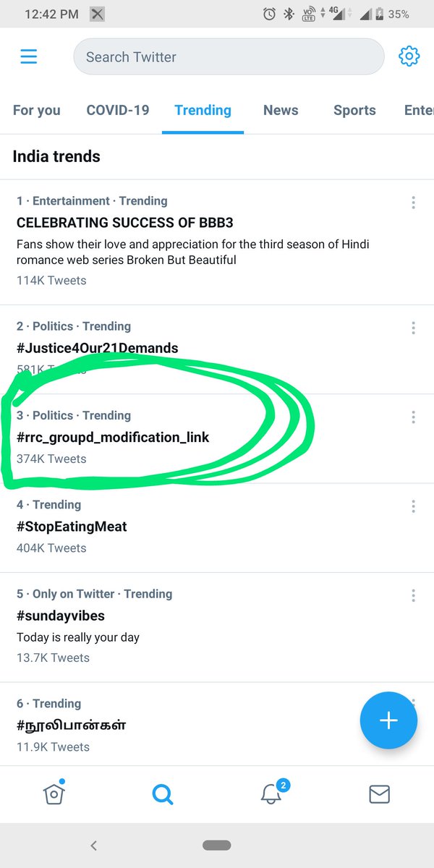Switch to the News tab
The width and height of the screenshot is (434, 868).
pos(281,110)
